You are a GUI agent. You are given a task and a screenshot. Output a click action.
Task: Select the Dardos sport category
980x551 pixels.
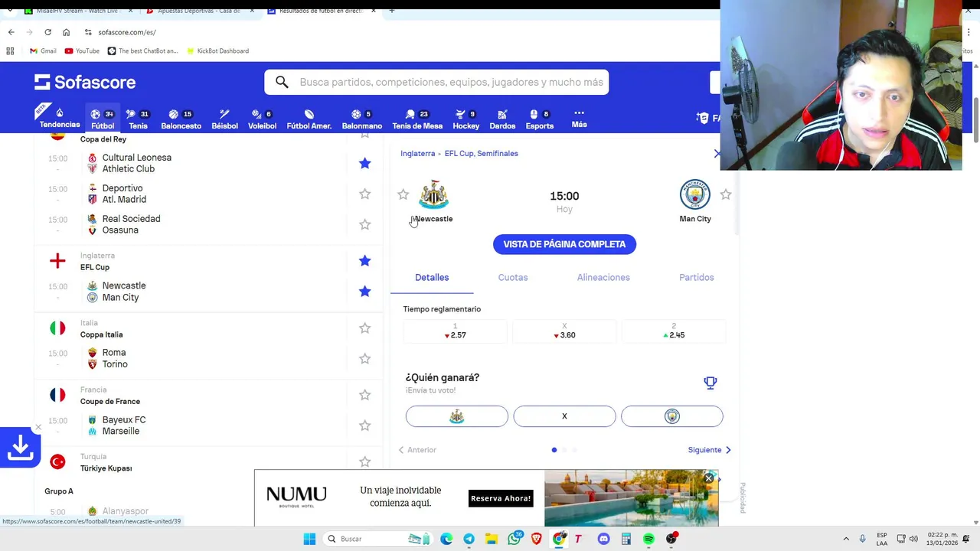click(x=502, y=119)
